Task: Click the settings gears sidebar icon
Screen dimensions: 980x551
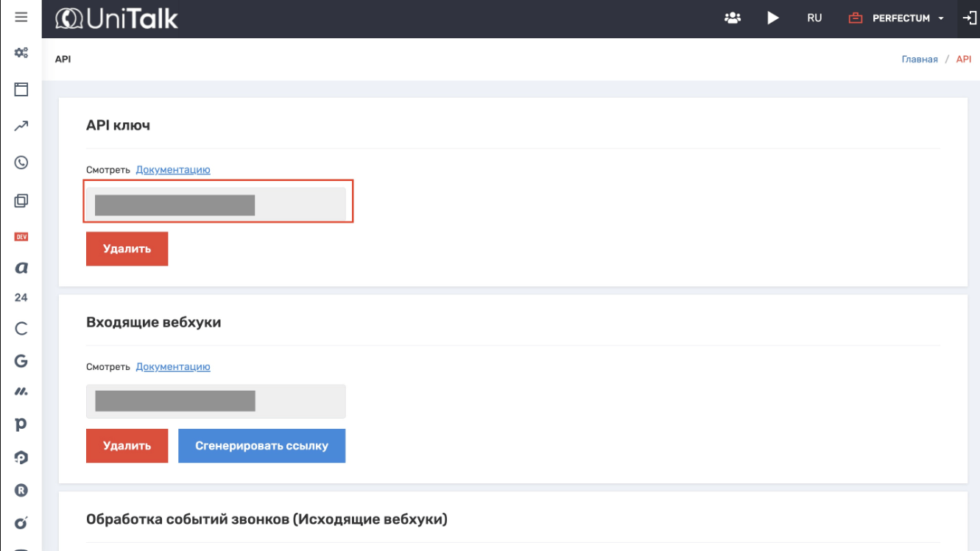Action: pos(21,53)
